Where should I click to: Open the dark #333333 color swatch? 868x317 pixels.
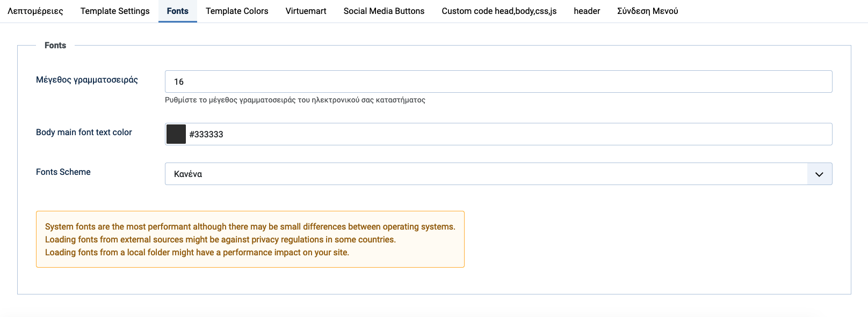176,134
